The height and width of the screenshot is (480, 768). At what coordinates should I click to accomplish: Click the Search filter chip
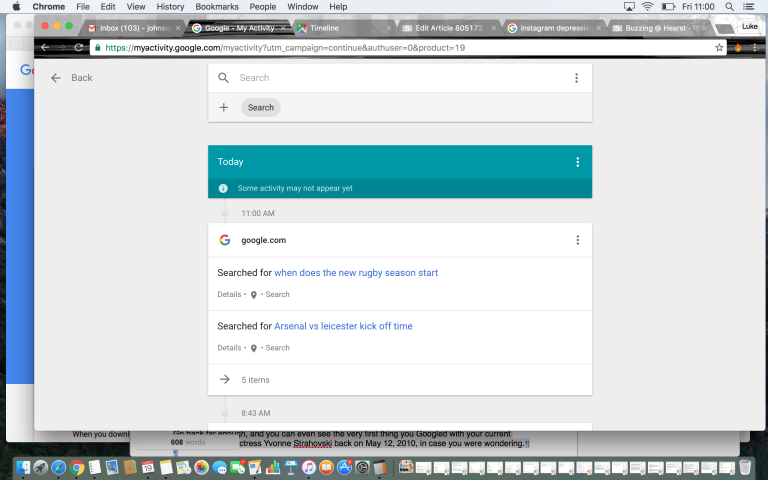[261, 108]
